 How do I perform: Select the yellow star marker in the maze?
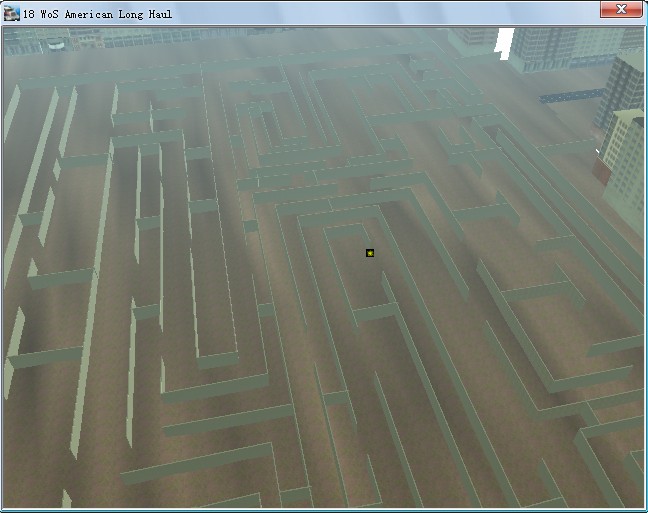[x=370, y=253]
